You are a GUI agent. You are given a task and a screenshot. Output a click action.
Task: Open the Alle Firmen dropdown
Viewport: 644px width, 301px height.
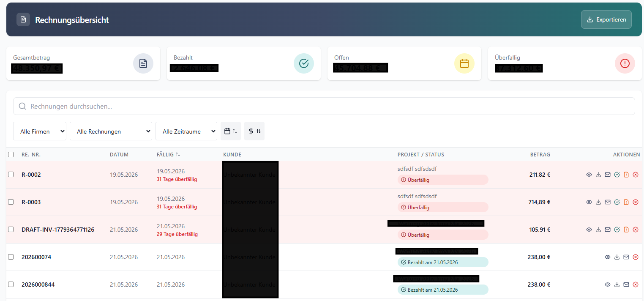[40, 131]
